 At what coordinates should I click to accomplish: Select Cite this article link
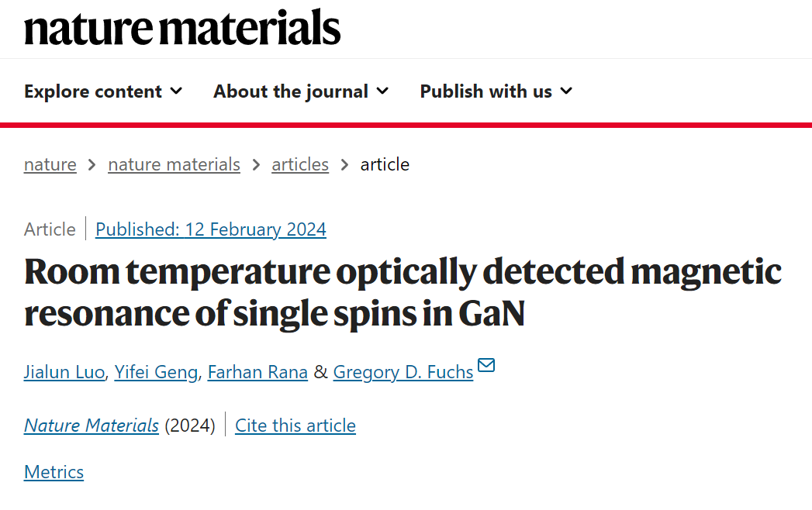pos(295,426)
